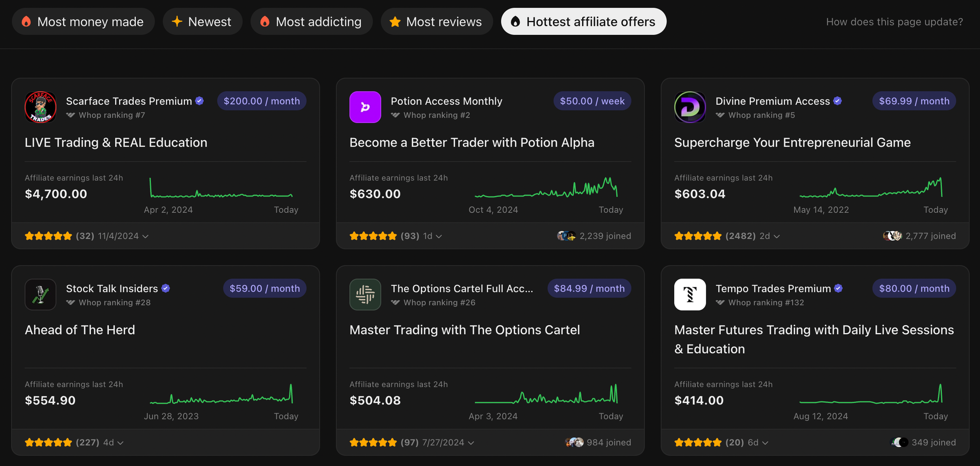Click the five-star rating with (227) reviews

pos(49,443)
